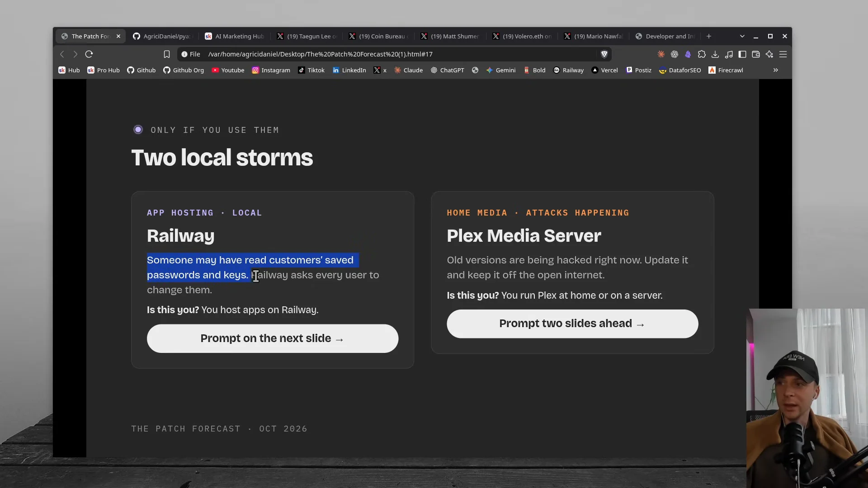
Task: Close The Patch Forecast tab
Action: coord(118,36)
